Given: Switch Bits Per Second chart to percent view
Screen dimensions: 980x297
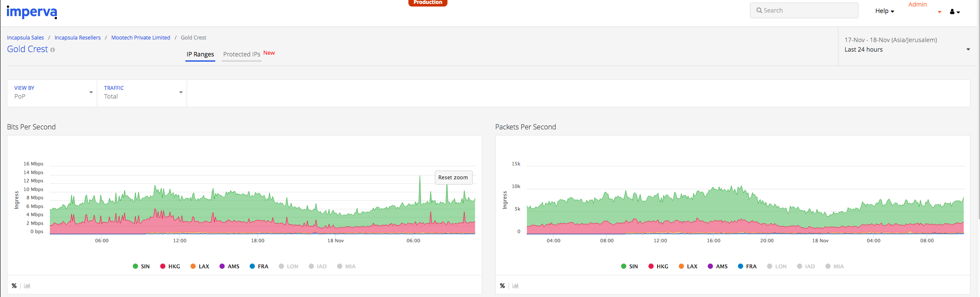Looking at the screenshot, I should pos(14,286).
